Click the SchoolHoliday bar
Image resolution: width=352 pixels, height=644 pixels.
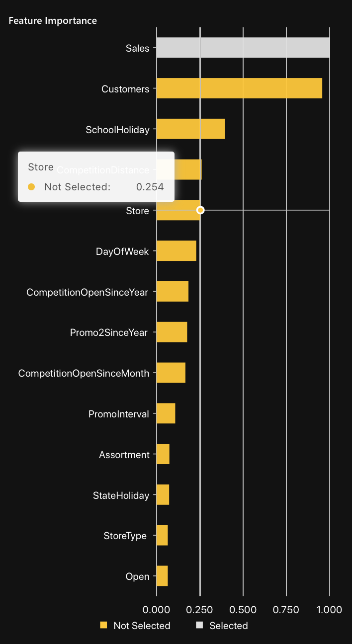[190, 129]
